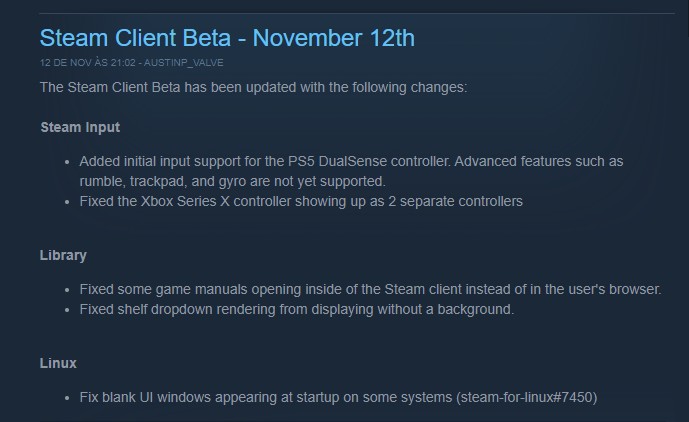Click the bullet before the blank UI windows entry
Image resolution: width=689 pixels, height=422 pixels.
point(67,397)
